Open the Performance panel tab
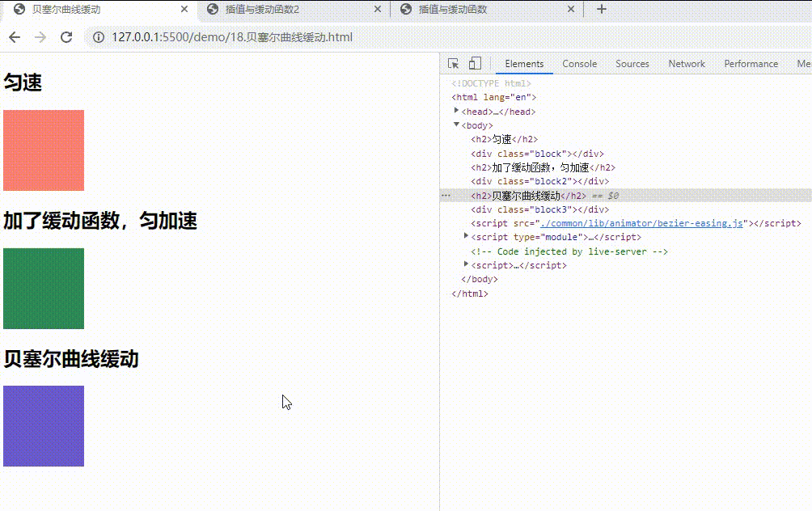This screenshot has height=511, width=812. point(751,64)
